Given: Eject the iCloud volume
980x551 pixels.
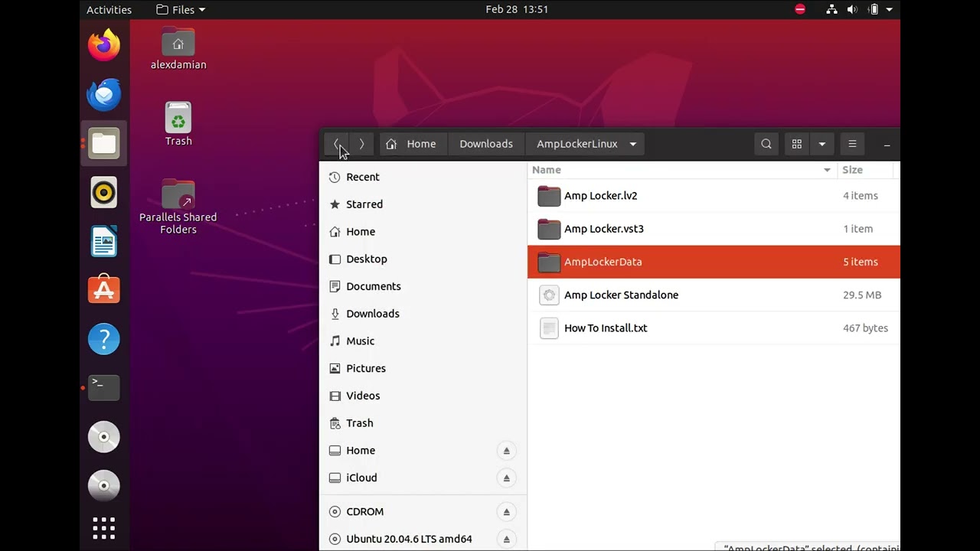Looking at the screenshot, I should (x=506, y=478).
